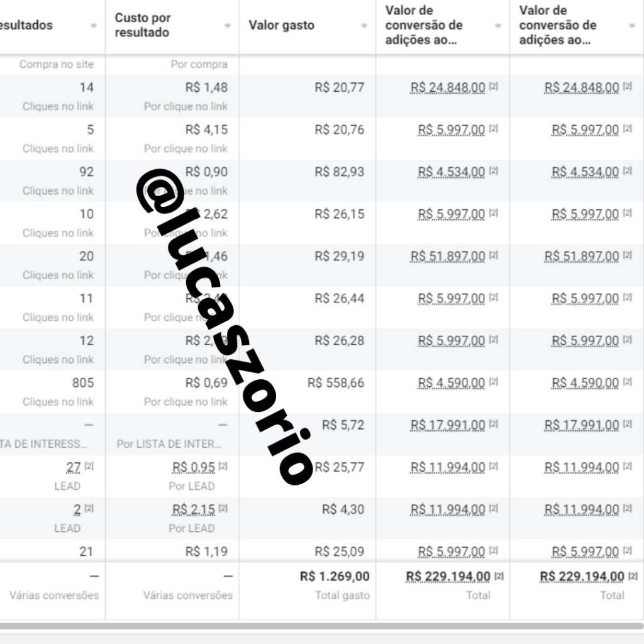Click footnote [2] marker beside R$ 0,95
This screenshot has height=644, width=644.
point(223,466)
